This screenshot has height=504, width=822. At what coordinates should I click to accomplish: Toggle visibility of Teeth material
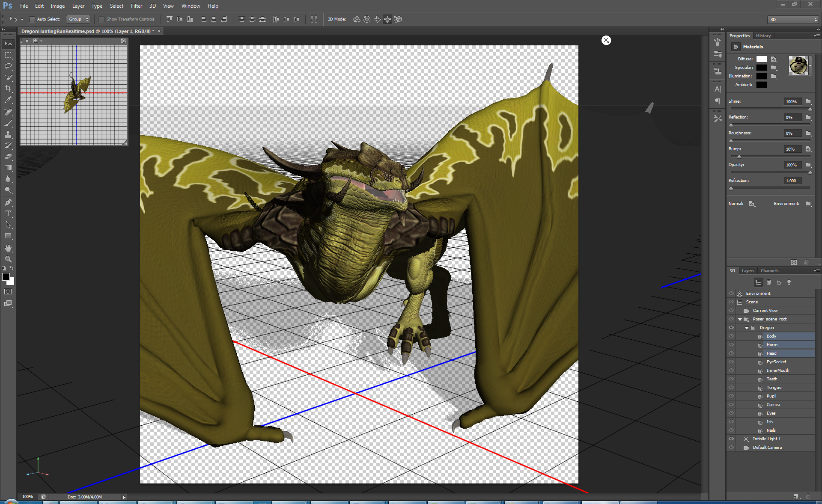coord(731,379)
